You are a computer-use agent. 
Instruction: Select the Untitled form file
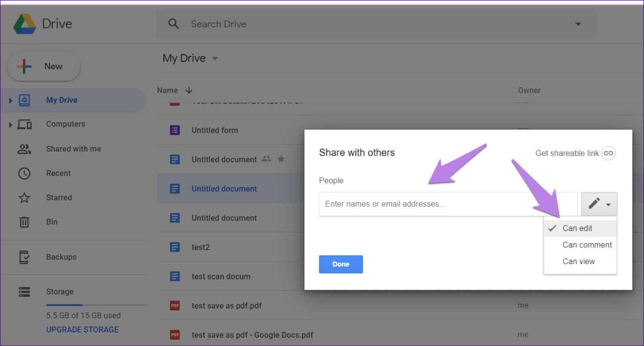[215, 130]
